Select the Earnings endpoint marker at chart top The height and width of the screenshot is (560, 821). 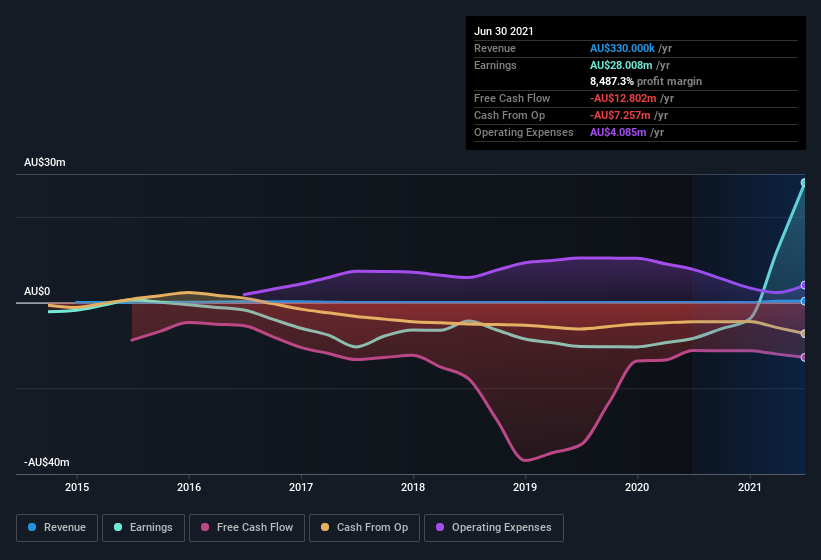click(x=804, y=183)
